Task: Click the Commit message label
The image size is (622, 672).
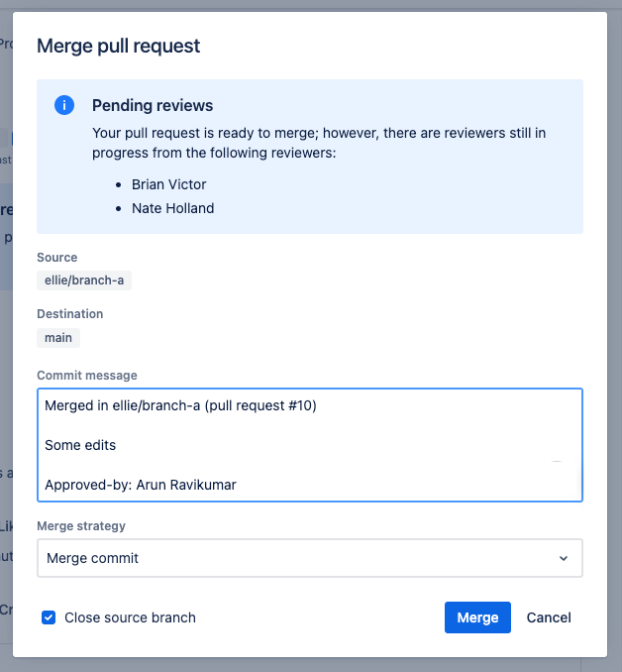Action: [87, 375]
